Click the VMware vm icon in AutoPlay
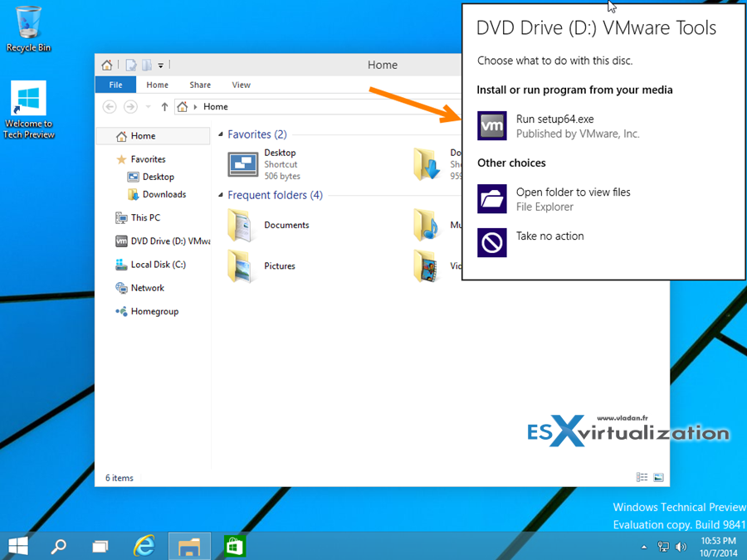The width and height of the screenshot is (747, 560). (x=491, y=126)
